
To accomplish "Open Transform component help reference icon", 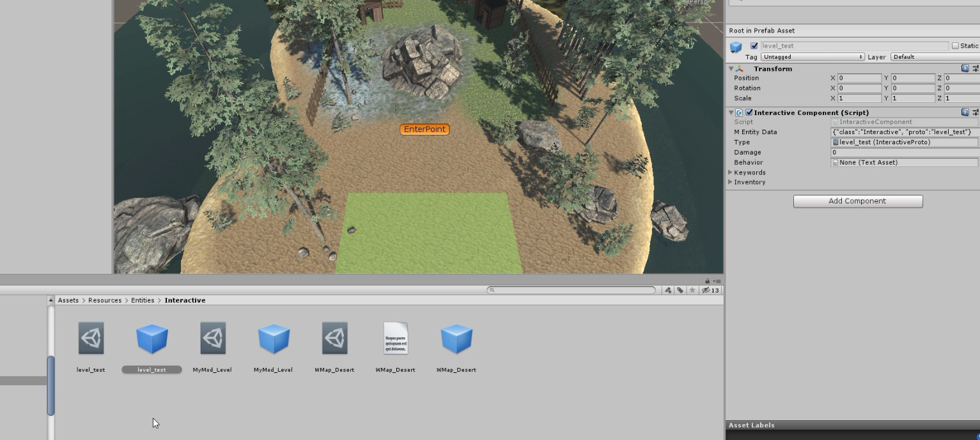I will click(965, 68).
